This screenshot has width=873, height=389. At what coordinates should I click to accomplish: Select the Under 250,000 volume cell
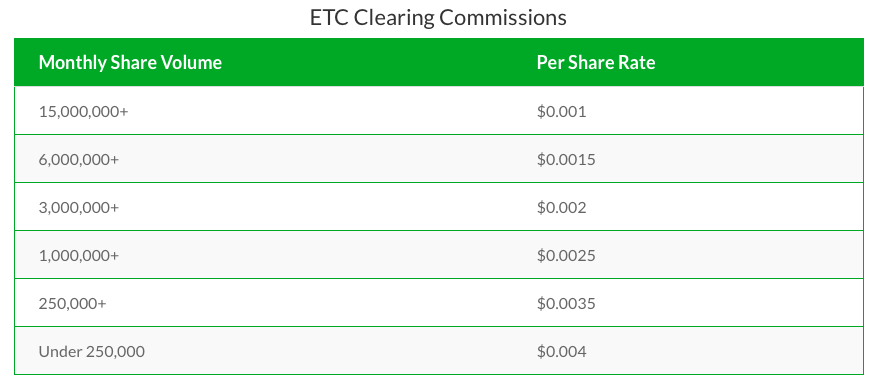pyautogui.click(x=92, y=351)
